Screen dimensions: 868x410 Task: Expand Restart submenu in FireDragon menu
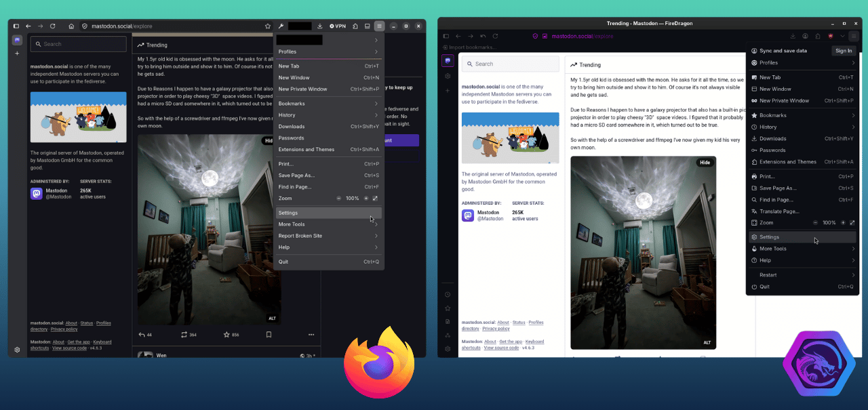coord(803,275)
